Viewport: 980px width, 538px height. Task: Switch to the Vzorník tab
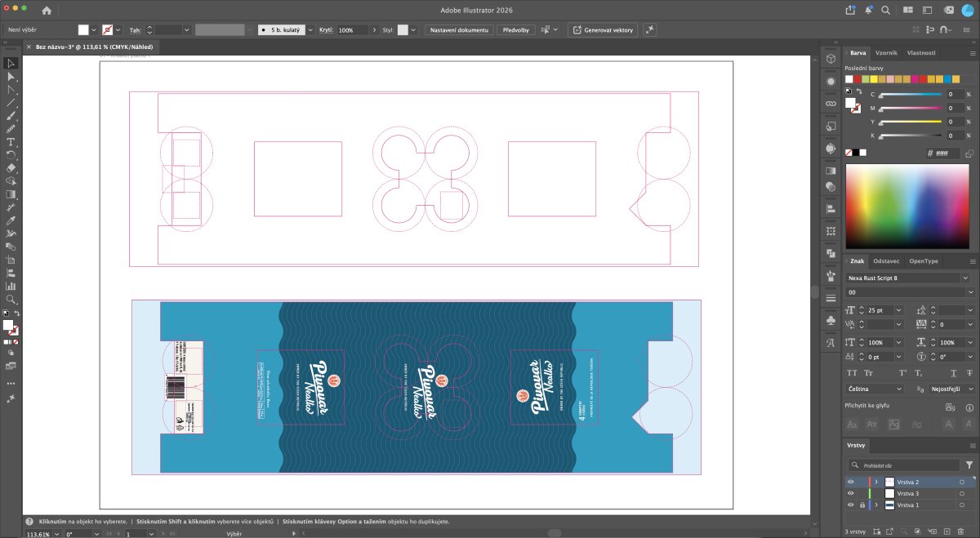[887, 52]
